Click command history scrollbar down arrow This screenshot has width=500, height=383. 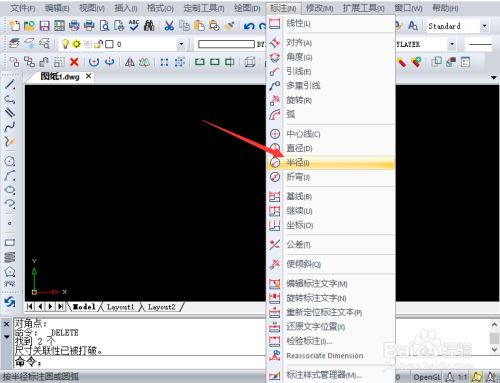click(x=494, y=349)
